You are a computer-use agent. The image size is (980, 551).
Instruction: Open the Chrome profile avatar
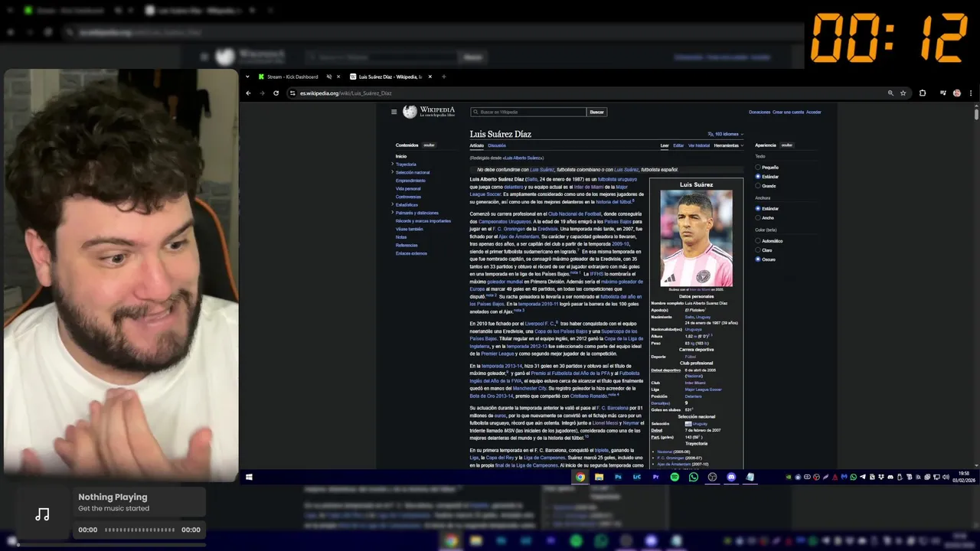(x=957, y=93)
